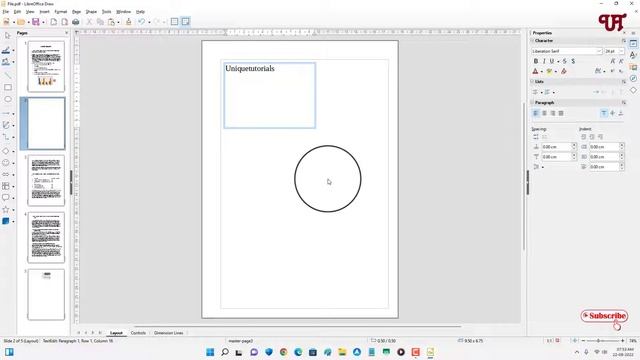
Task: Open the font size dropdown
Action: 621,51
